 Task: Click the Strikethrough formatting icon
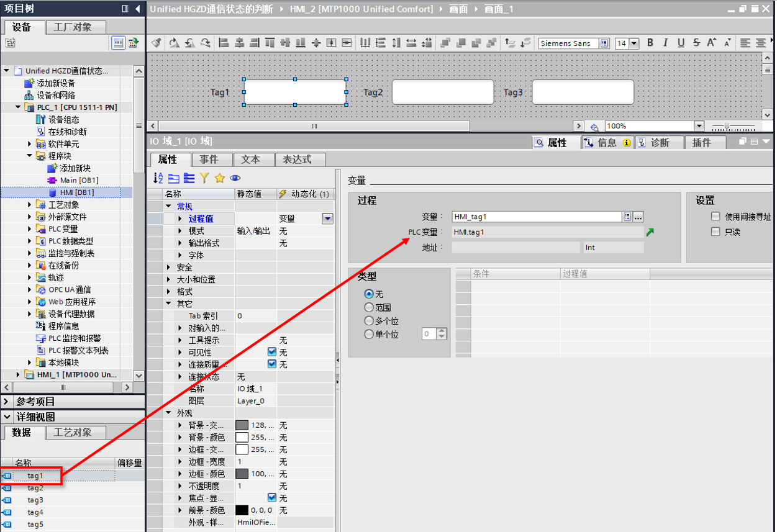point(696,43)
